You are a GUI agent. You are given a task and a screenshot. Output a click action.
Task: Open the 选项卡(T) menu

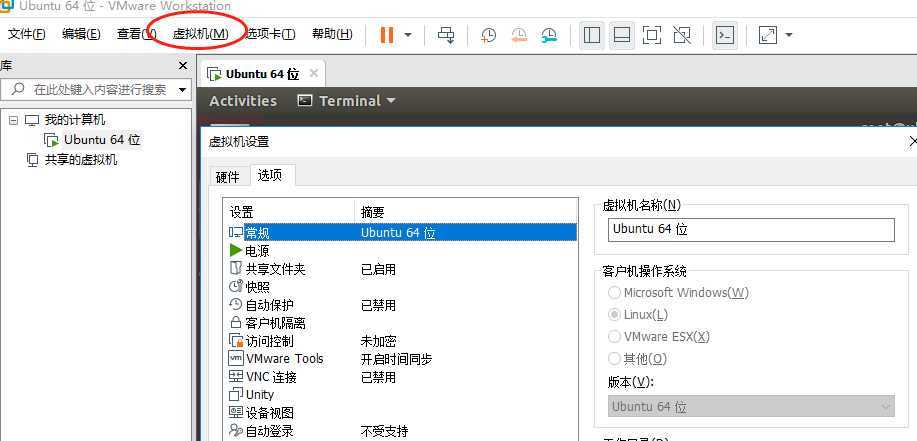click(270, 34)
